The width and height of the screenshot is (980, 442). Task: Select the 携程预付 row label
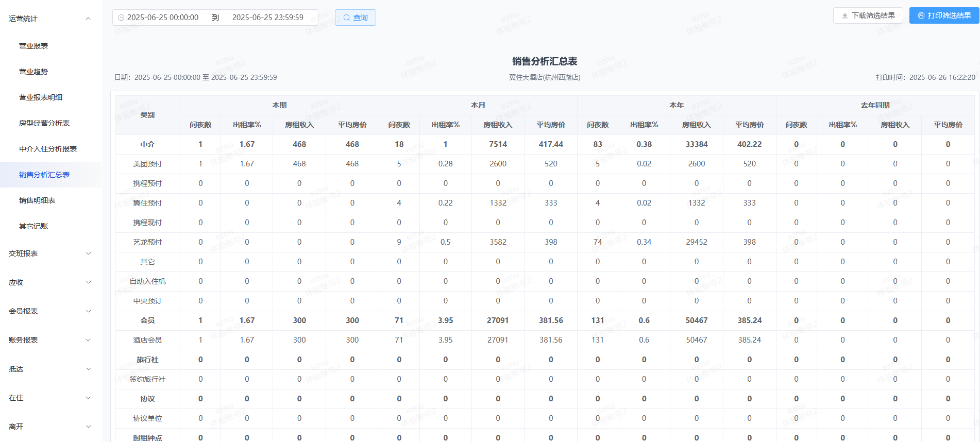pos(147,183)
